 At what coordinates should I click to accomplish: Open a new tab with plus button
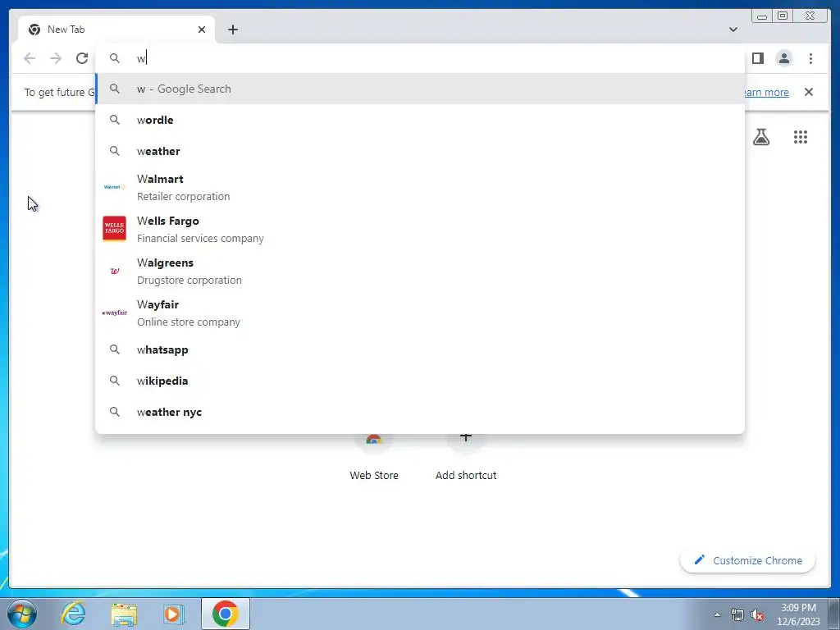pyautogui.click(x=232, y=30)
